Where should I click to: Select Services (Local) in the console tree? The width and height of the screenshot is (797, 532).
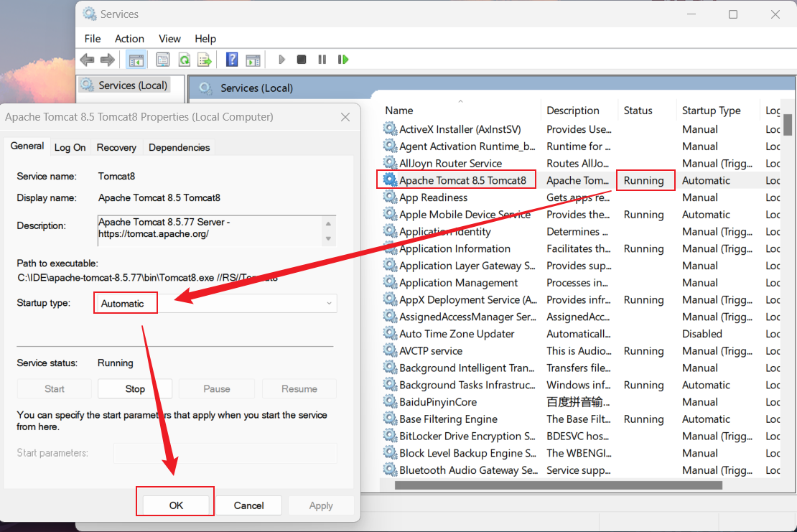[x=125, y=85]
